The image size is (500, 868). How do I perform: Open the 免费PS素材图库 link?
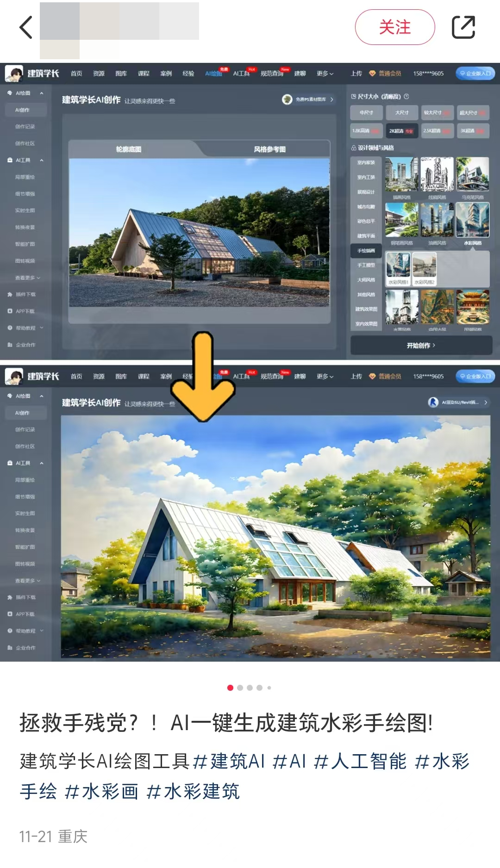click(308, 99)
